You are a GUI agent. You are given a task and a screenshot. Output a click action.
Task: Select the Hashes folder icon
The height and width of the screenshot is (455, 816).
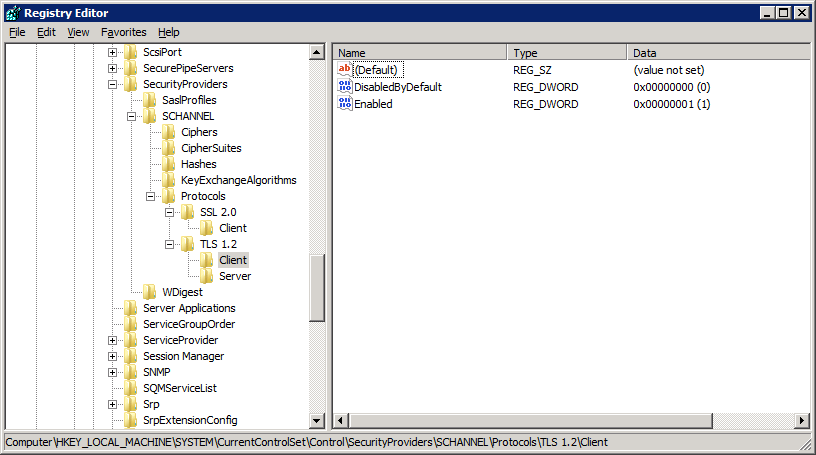tap(169, 164)
